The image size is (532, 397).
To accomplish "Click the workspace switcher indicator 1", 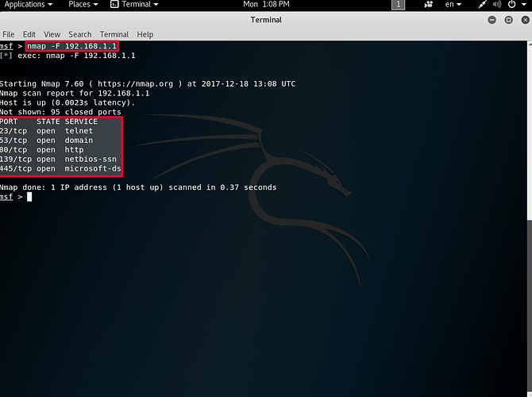I will (399, 5).
